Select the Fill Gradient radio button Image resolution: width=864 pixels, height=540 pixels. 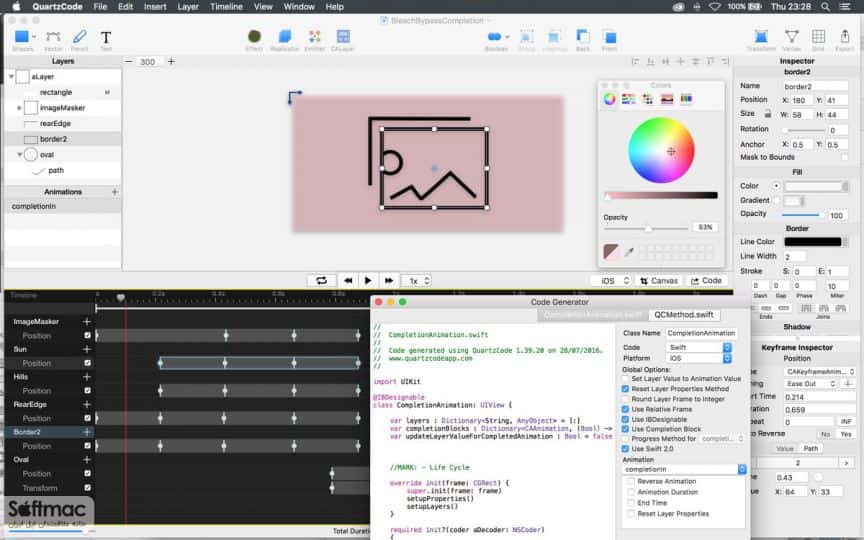coord(776,200)
